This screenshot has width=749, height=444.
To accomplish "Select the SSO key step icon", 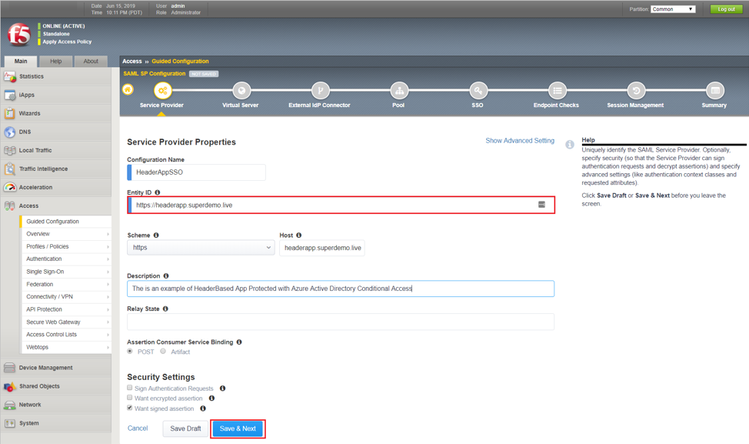I will 478,90.
